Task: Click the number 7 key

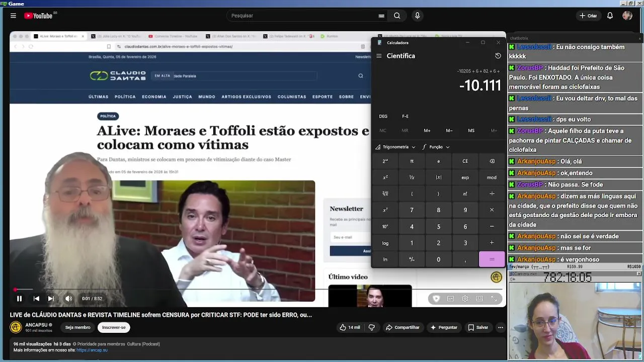Action: [x=412, y=210]
